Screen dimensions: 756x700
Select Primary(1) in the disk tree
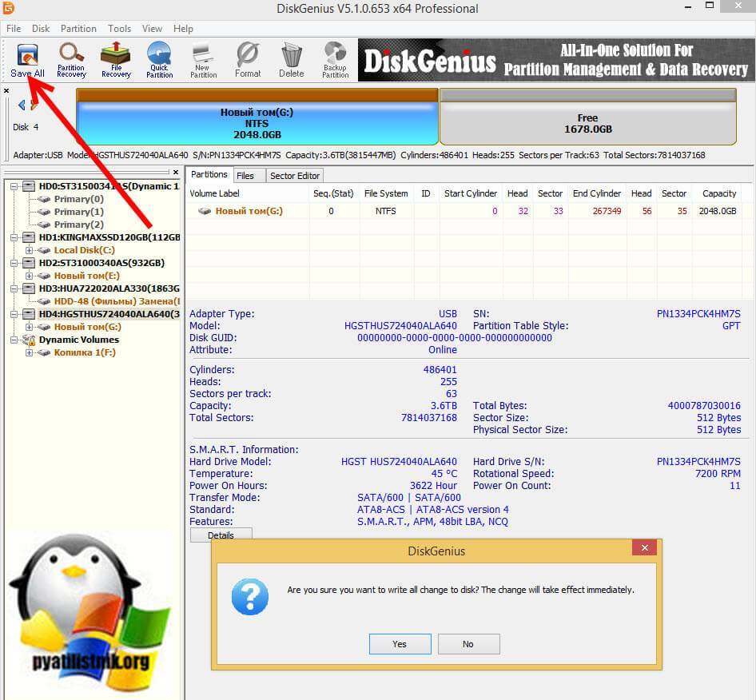tap(78, 212)
